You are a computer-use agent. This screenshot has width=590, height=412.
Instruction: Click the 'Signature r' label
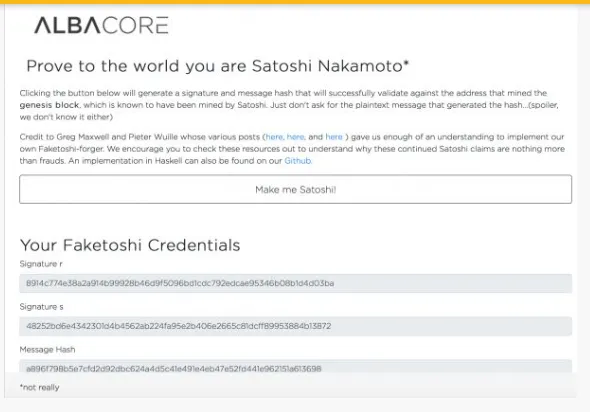click(x=41, y=264)
